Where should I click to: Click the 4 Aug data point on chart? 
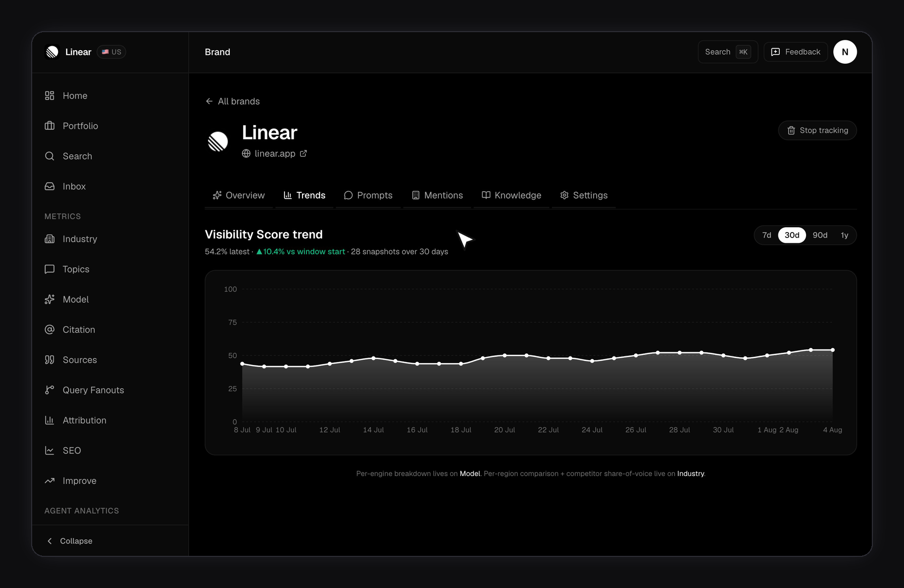click(833, 350)
